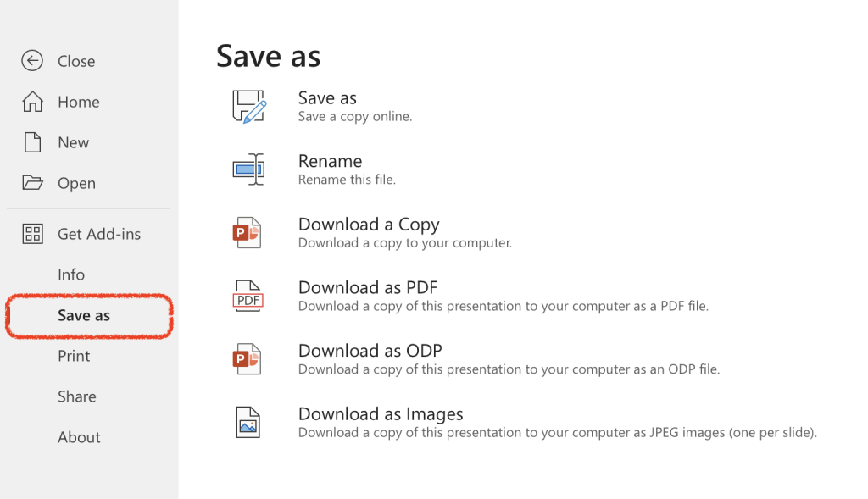
Task: Click the PowerPoint icon beside Download as ODP
Action: 248,359
